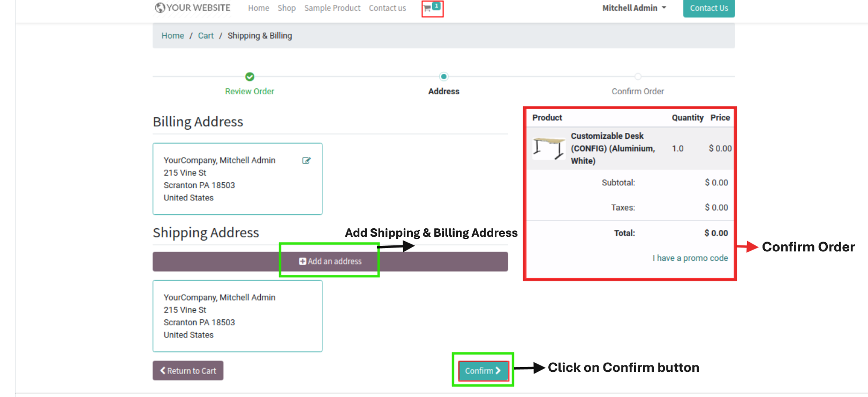Screen dimensions: 868x397
Task: Click the teal Contact Us button
Action: coord(709,8)
